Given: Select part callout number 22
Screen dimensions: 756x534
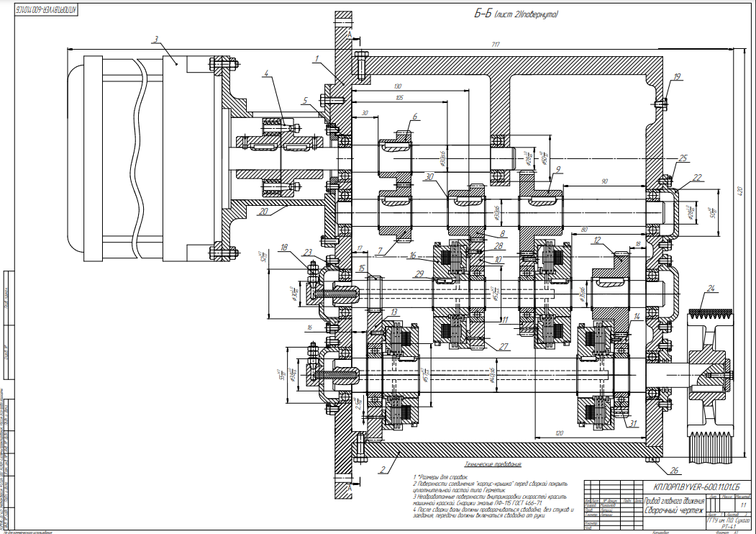Looking at the screenshot, I should click(697, 178).
